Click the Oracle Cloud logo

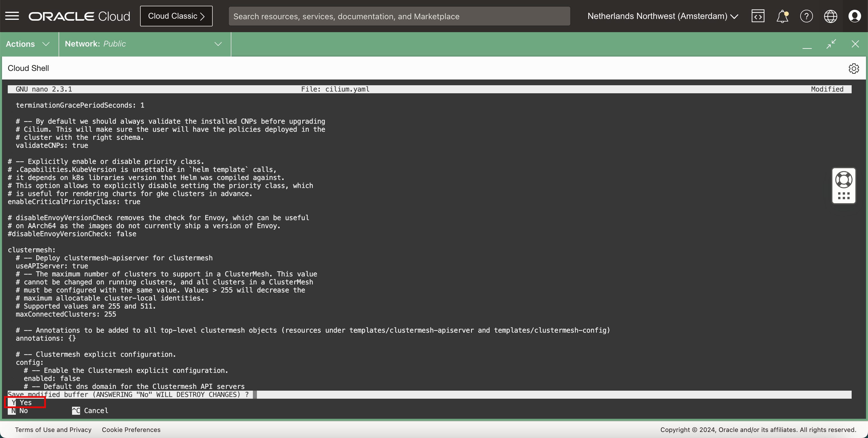[x=79, y=16]
